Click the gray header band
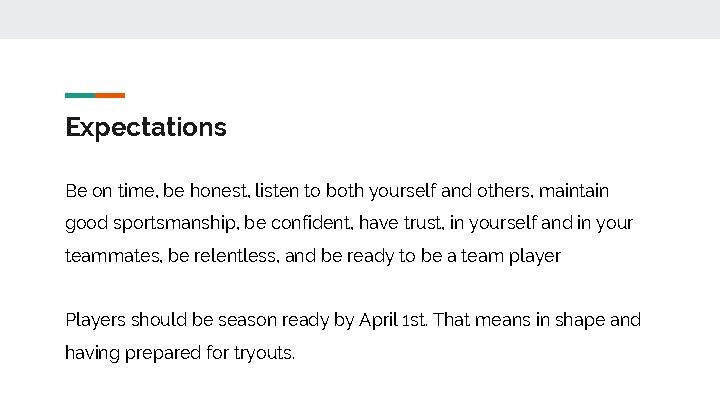720x405 pixels. tap(360, 19)
